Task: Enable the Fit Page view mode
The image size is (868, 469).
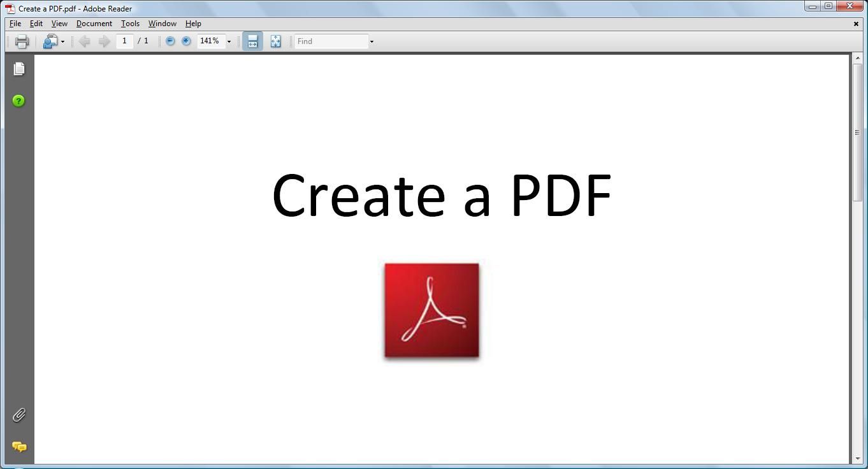Action: tap(275, 41)
